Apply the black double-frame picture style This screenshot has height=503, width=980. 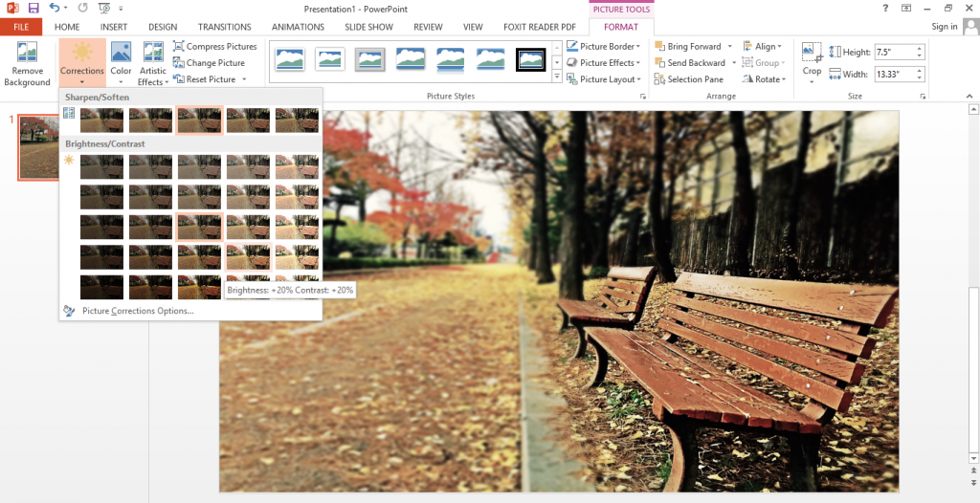530,59
